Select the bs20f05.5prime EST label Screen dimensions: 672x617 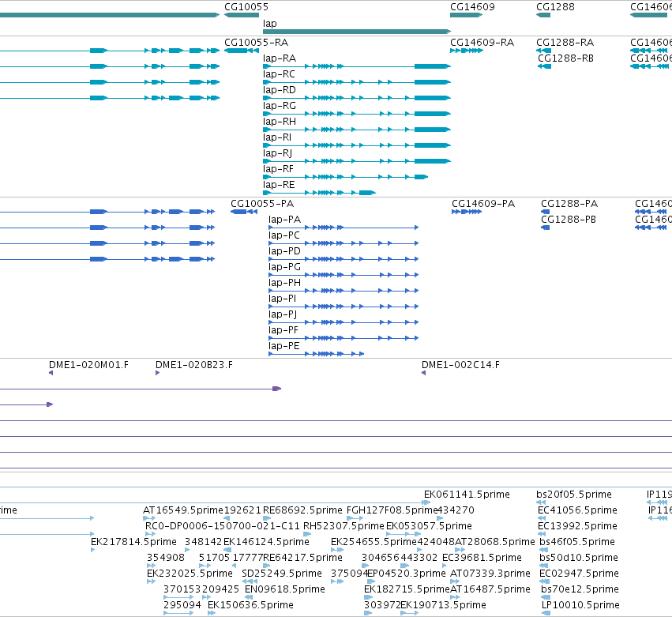(x=574, y=495)
